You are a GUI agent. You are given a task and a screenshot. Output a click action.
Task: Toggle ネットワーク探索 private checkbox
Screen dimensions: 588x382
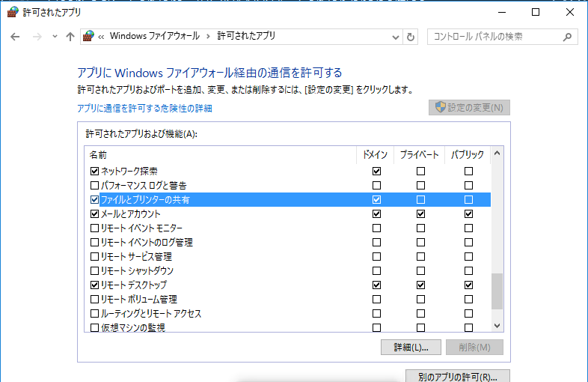(420, 172)
